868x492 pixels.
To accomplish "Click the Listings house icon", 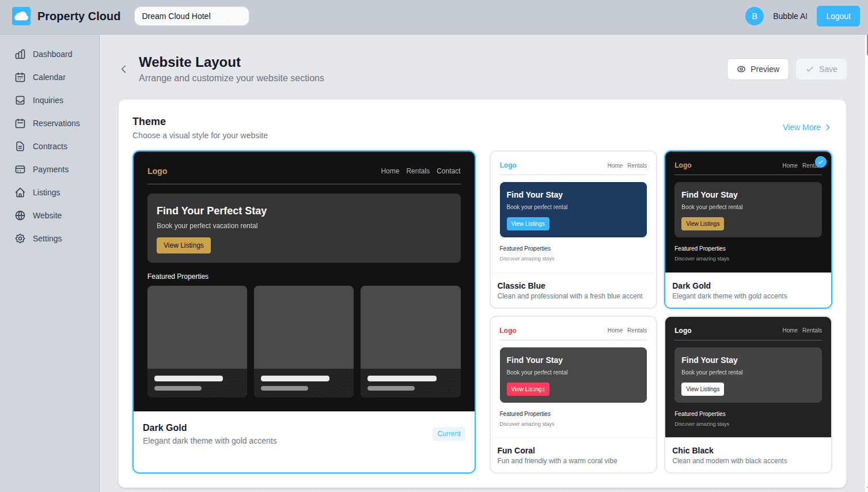I will tap(20, 192).
